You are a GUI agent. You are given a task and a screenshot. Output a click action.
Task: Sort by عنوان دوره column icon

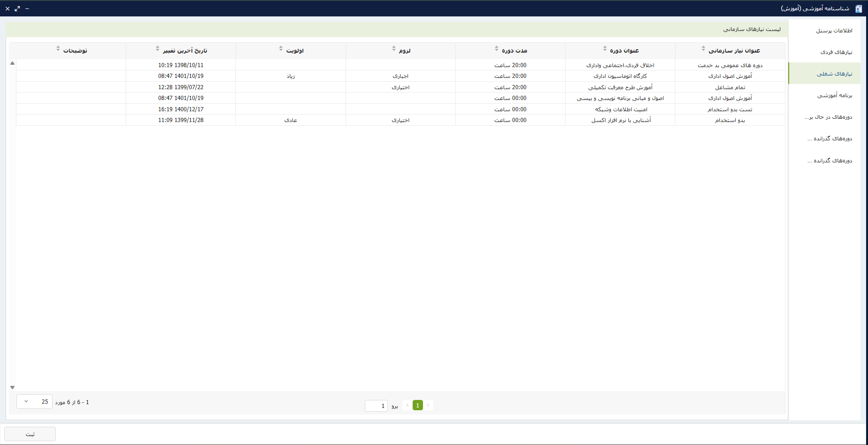tap(605, 49)
